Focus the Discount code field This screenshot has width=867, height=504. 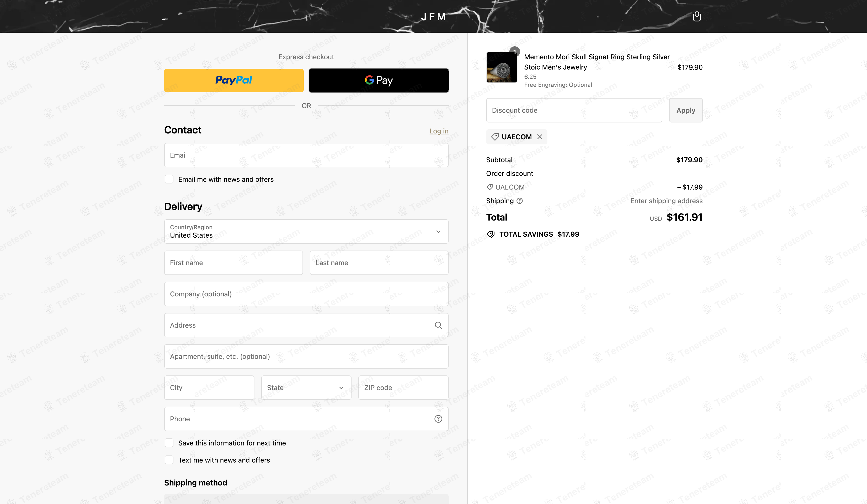point(574,110)
